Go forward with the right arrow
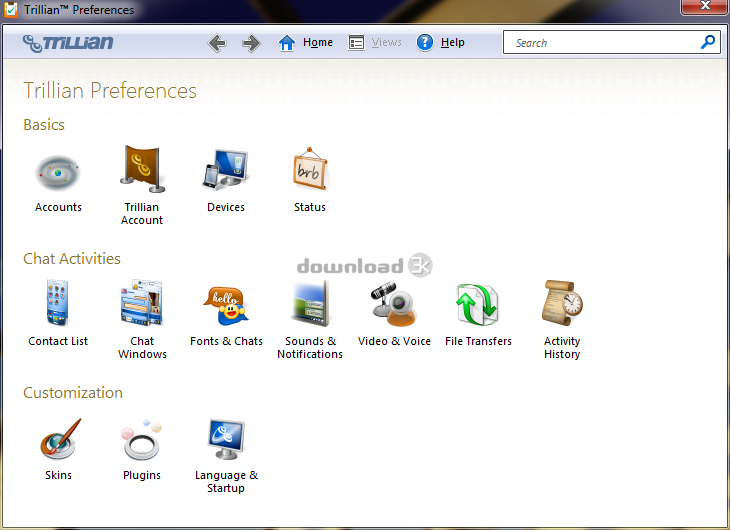Screen dimensions: 730x530 (251, 43)
